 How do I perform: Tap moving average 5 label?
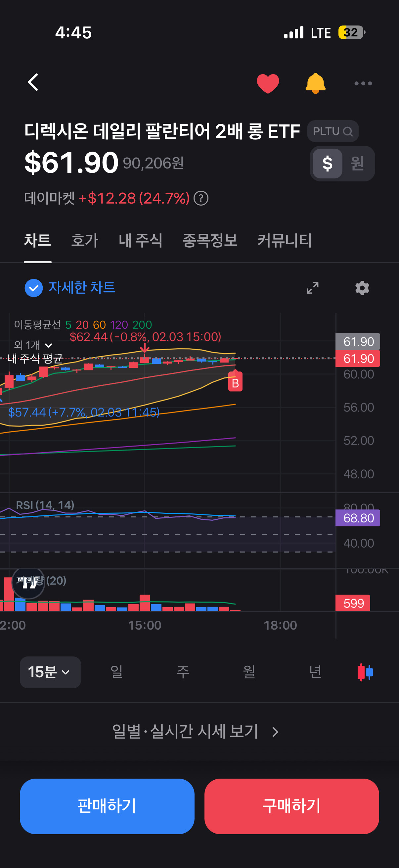(68, 325)
